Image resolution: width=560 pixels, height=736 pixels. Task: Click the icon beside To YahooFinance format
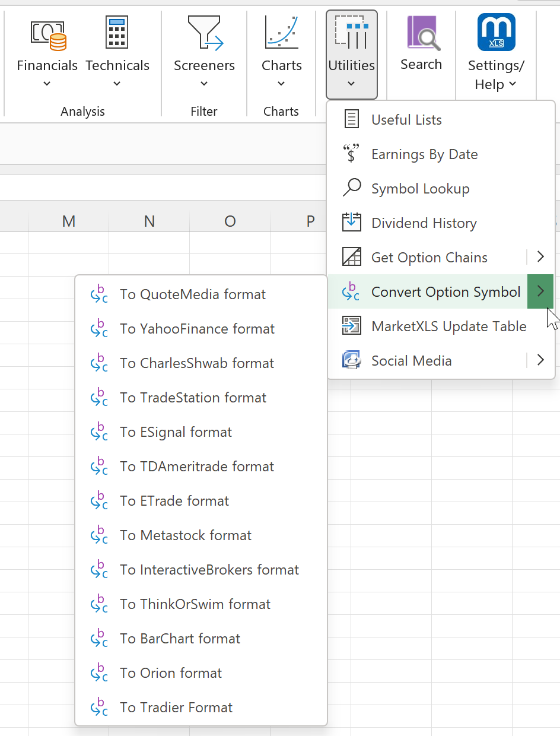tap(99, 329)
